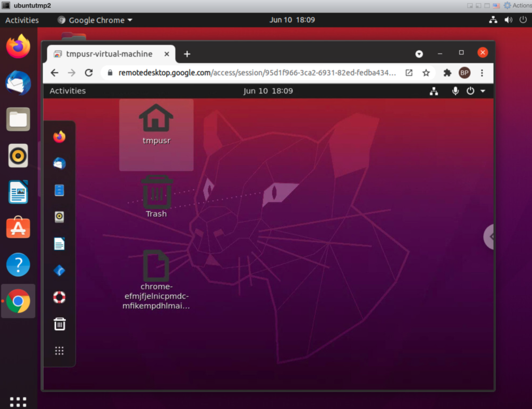Go back in Chrome
This screenshot has width=532, height=409.
tap(54, 73)
